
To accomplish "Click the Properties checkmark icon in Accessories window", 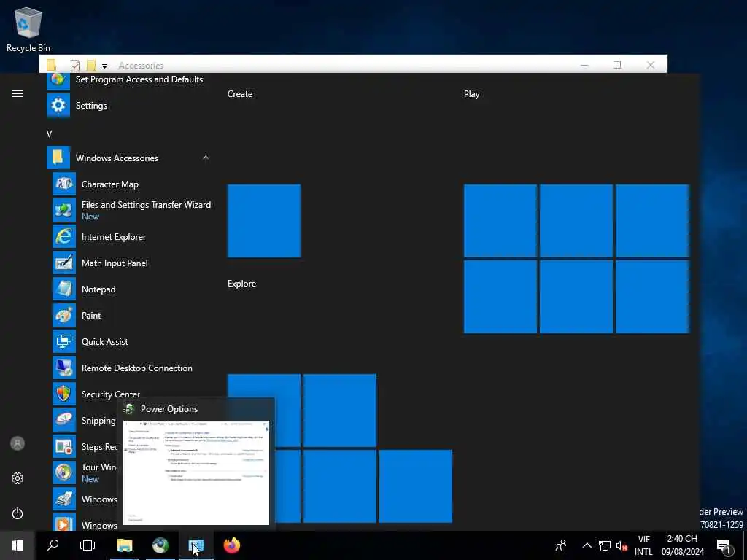I will pos(75,65).
